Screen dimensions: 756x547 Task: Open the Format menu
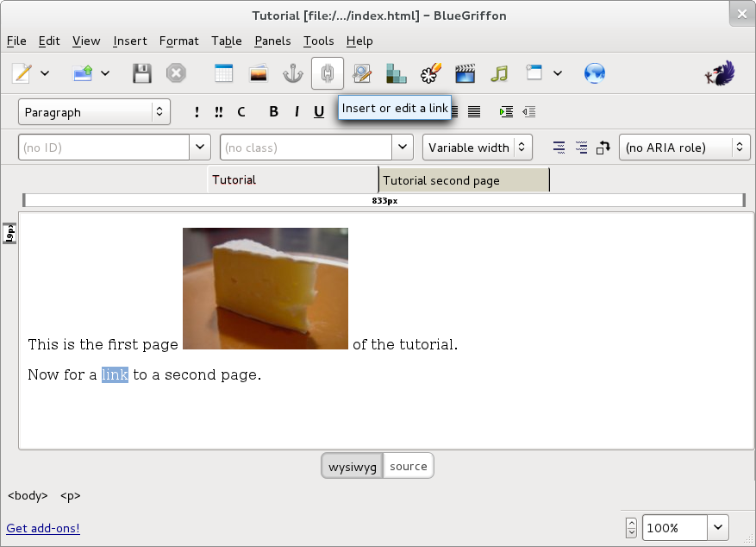point(179,41)
